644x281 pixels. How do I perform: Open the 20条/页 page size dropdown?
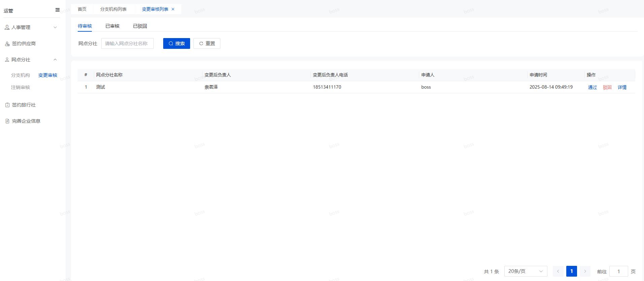click(526, 271)
